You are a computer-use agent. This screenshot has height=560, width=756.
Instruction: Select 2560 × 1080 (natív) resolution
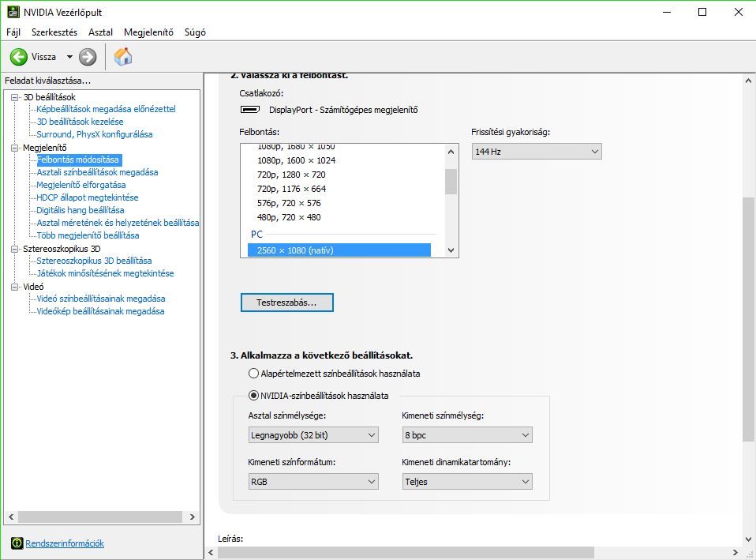339,250
